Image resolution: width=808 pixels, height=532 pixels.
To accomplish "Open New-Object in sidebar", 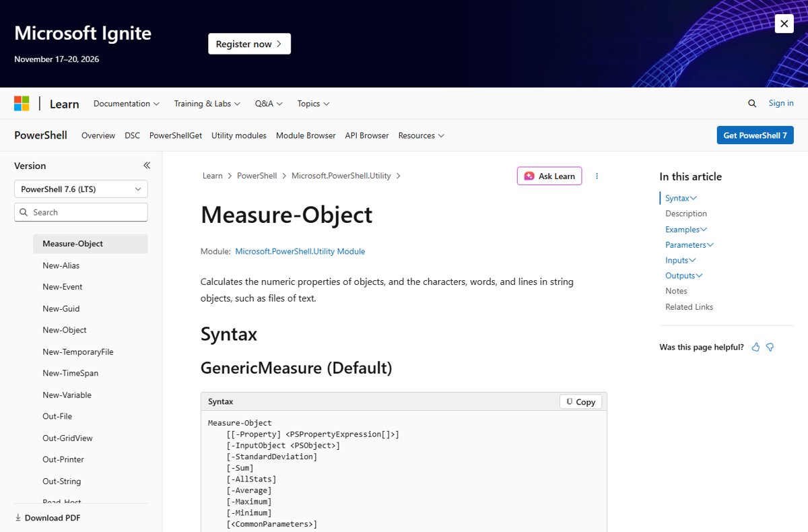I will 65,330.
